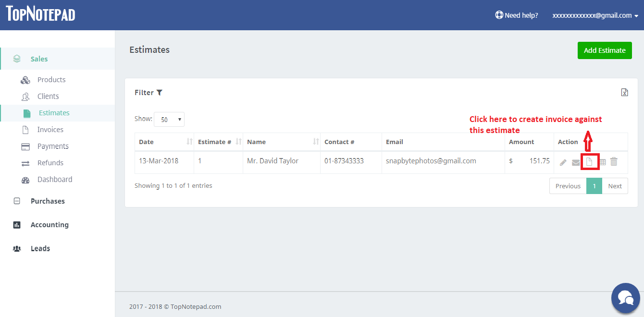Click the Products cubes icon
644x317 pixels.
(25, 80)
